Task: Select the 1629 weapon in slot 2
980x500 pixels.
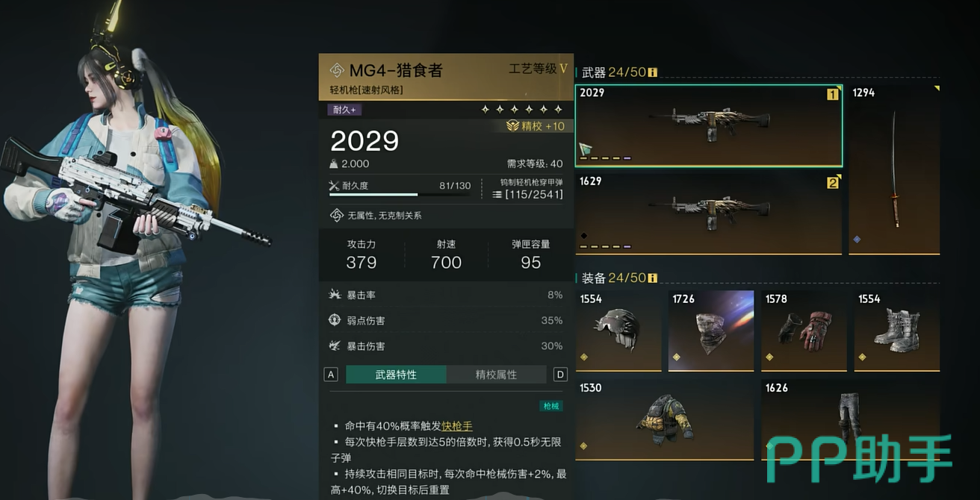Action: [x=709, y=213]
